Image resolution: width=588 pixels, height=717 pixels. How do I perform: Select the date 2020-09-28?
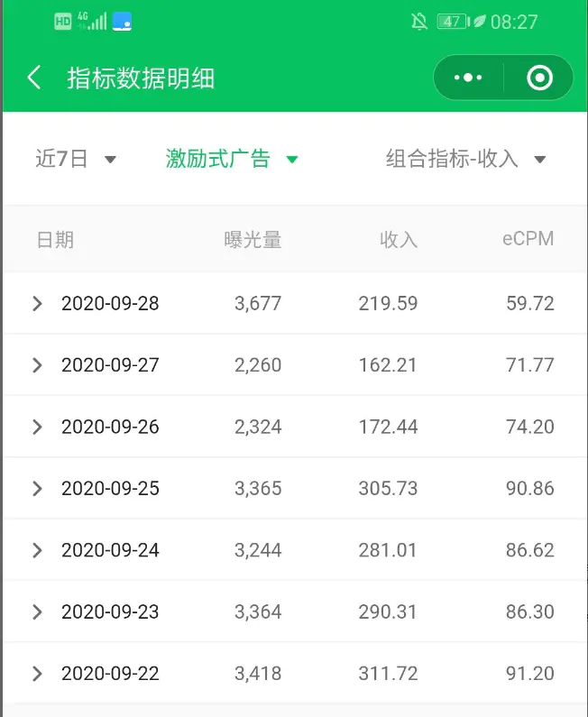point(110,303)
